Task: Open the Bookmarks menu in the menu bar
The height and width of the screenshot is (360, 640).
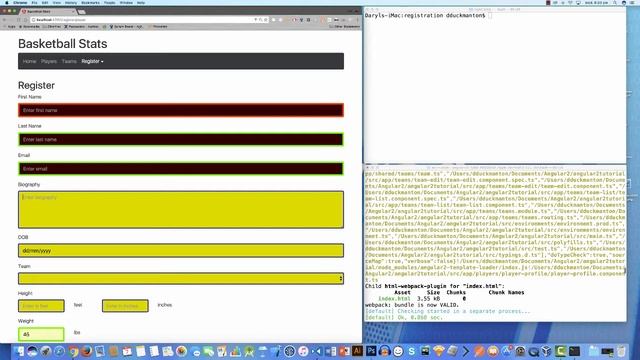Action: pos(90,2)
